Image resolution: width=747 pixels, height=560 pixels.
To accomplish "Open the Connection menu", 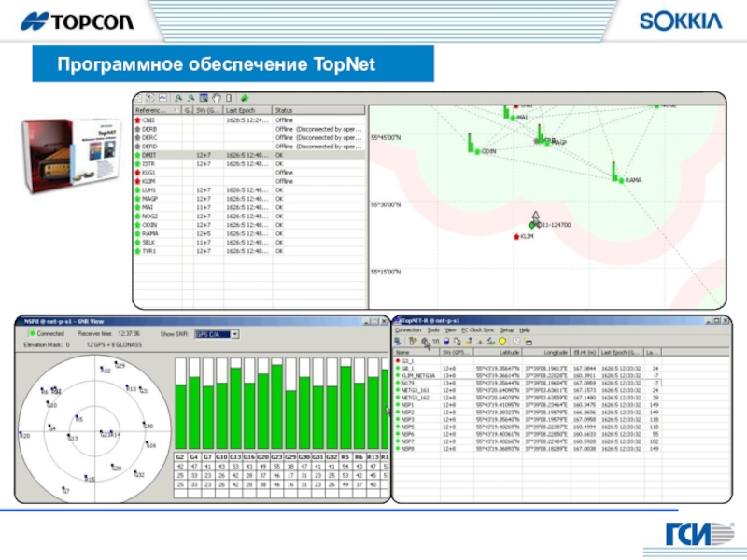I will [408, 330].
